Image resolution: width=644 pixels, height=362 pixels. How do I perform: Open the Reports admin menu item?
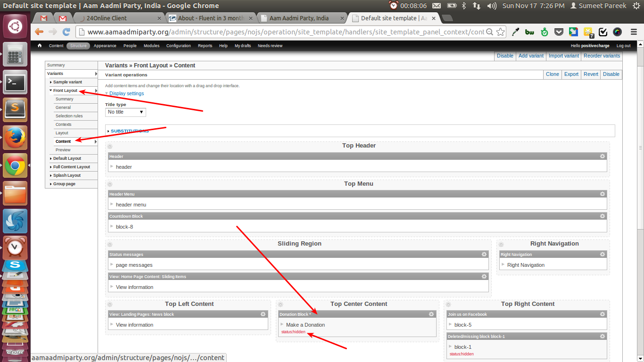pyautogui.click(x=205, y=46)
